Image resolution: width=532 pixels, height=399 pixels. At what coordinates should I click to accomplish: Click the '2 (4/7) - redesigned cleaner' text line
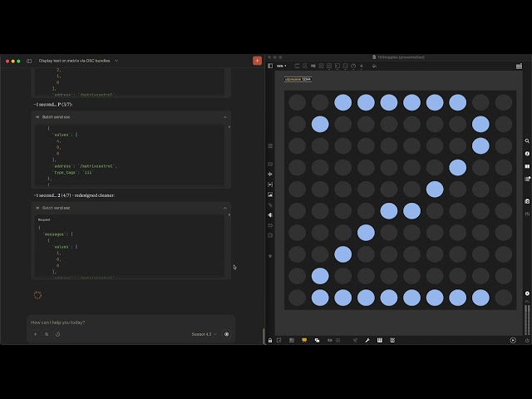(74, 195)
